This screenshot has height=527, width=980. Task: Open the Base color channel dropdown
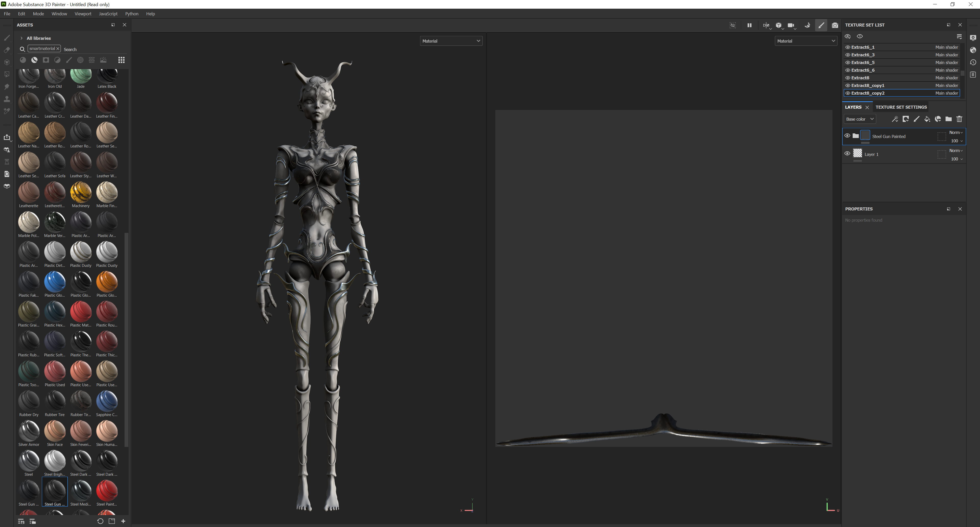(x=860, y=119)
